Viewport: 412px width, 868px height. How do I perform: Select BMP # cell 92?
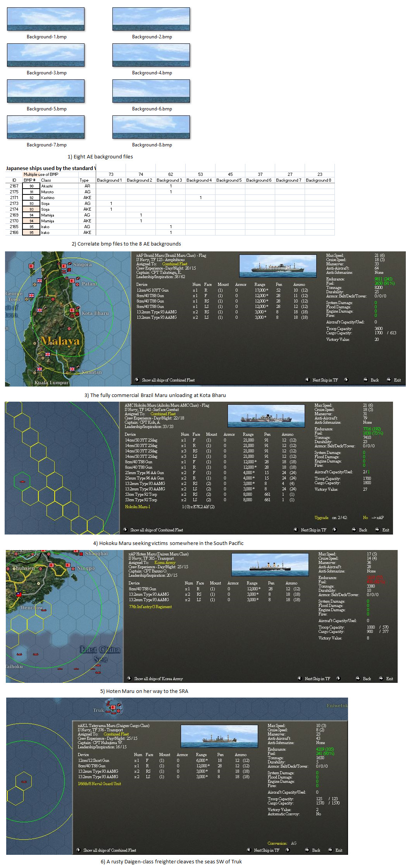[x=31, y=198]
